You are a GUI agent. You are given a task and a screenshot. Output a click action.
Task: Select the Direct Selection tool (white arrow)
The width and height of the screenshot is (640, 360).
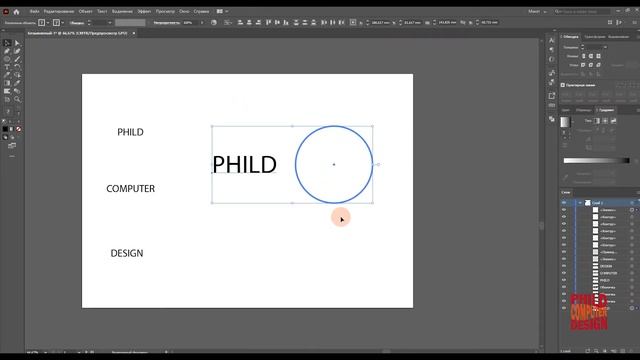tap(17, 43)
